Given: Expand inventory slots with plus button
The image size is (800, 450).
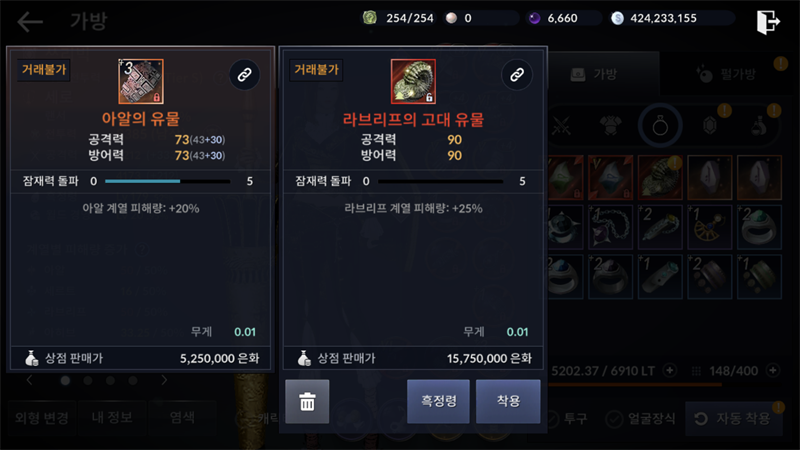Looking at the screenshot, I should pyautogui.click(x=773, y=370).
